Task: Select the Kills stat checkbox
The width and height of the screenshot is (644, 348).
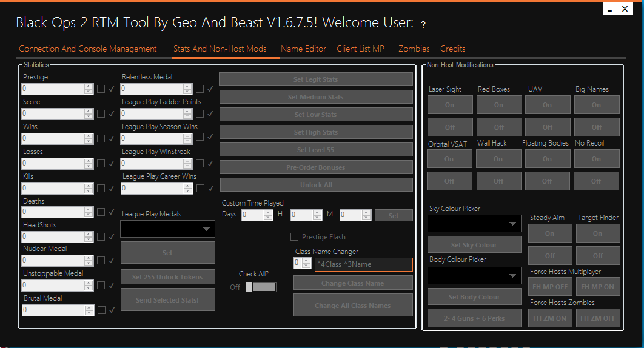Action: click(x=101, y=188)
